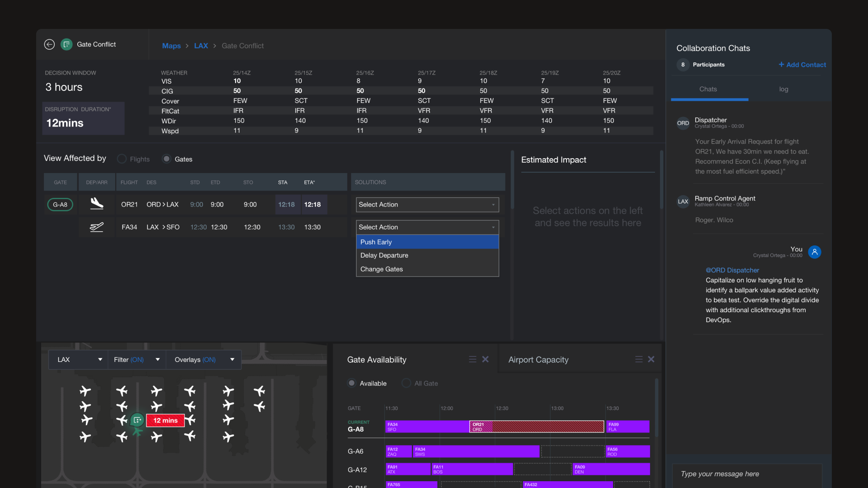This screenshot has width=868, height=488.
Task: Click the green Gate Conflict icon
Action: pyautogui.click(x=66, y=44)
